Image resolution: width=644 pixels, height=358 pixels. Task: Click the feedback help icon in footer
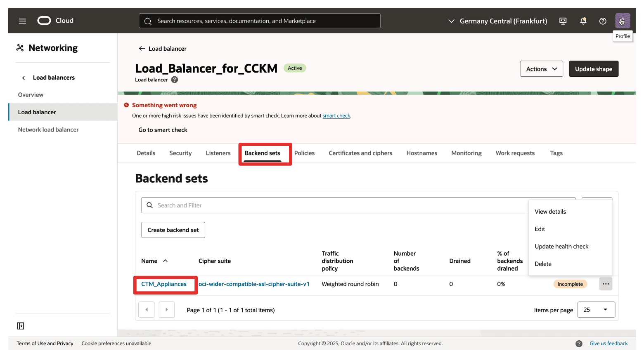click(x=579, y=344)
